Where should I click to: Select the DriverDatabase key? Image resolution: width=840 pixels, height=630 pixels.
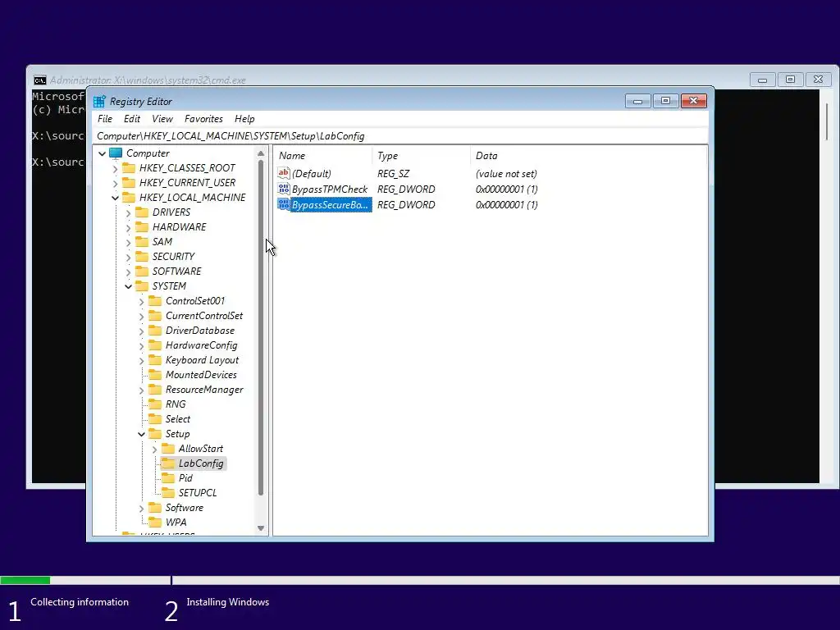click(x=200, y=331)
